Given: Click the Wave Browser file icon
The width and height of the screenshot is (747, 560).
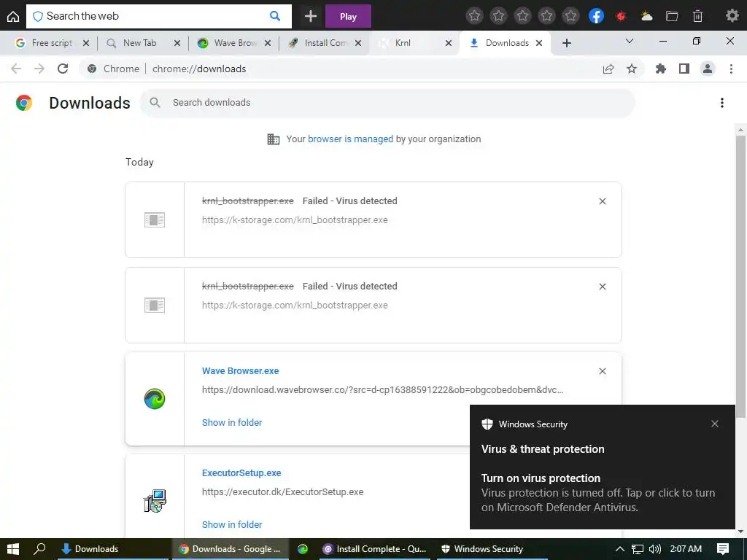Looking at the screenshot, I should click(x=155, y=399).
